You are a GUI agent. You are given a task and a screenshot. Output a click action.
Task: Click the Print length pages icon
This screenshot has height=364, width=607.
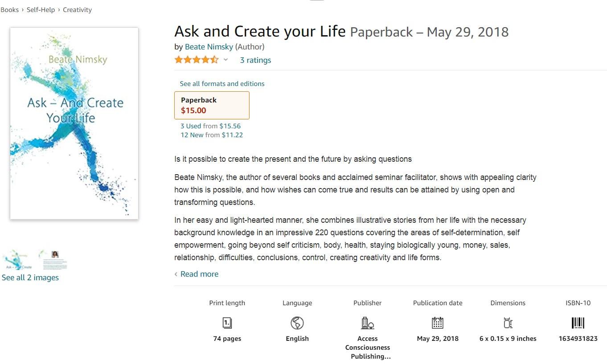click(227, 323)
